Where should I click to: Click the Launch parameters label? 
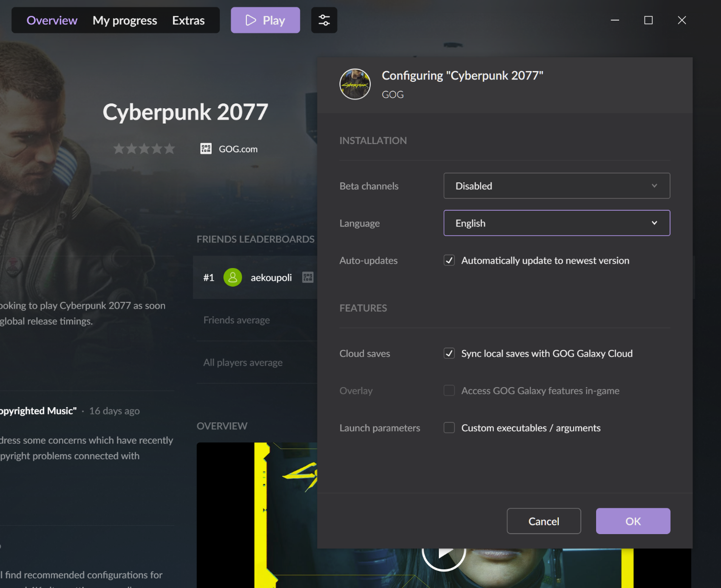coord(380,428)
